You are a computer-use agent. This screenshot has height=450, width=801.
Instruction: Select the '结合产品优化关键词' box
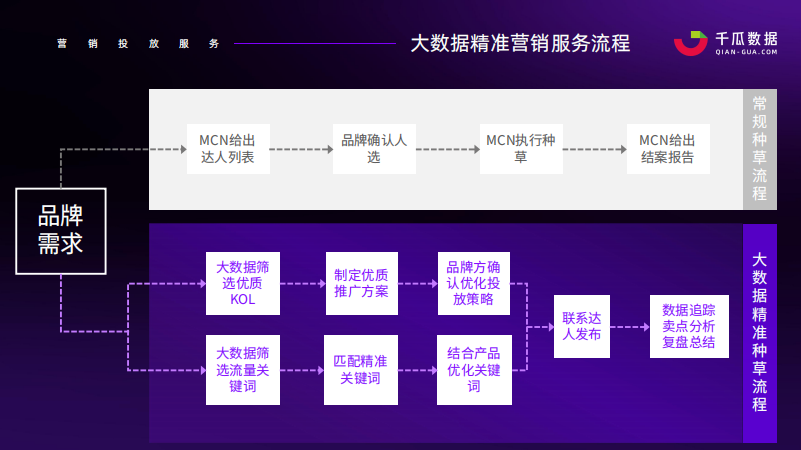(x=474, y=370)
